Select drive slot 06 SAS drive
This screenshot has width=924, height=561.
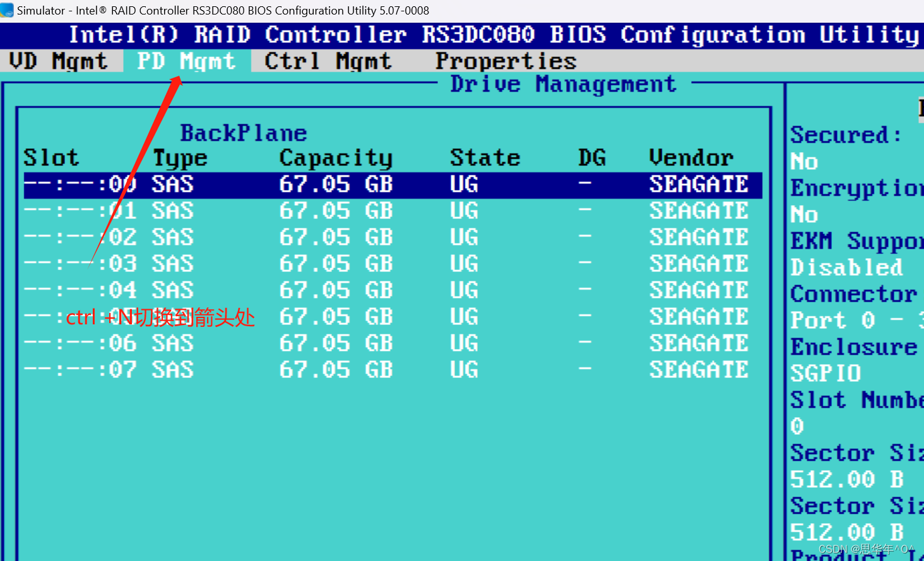(x=252, y=343)
